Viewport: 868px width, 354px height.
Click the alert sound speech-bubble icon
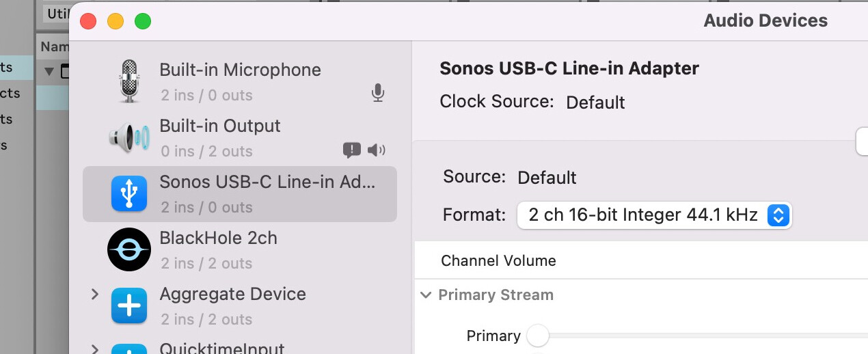[351, 150]
